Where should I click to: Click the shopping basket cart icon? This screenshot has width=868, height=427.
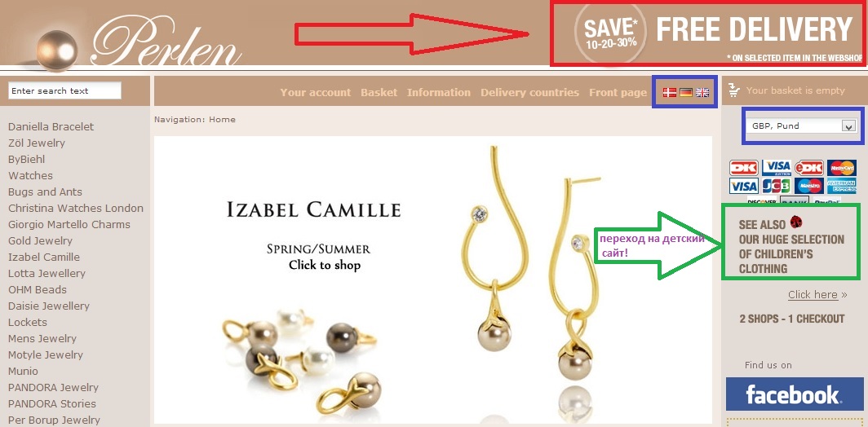pyautogui.click(x=734, y=90)
